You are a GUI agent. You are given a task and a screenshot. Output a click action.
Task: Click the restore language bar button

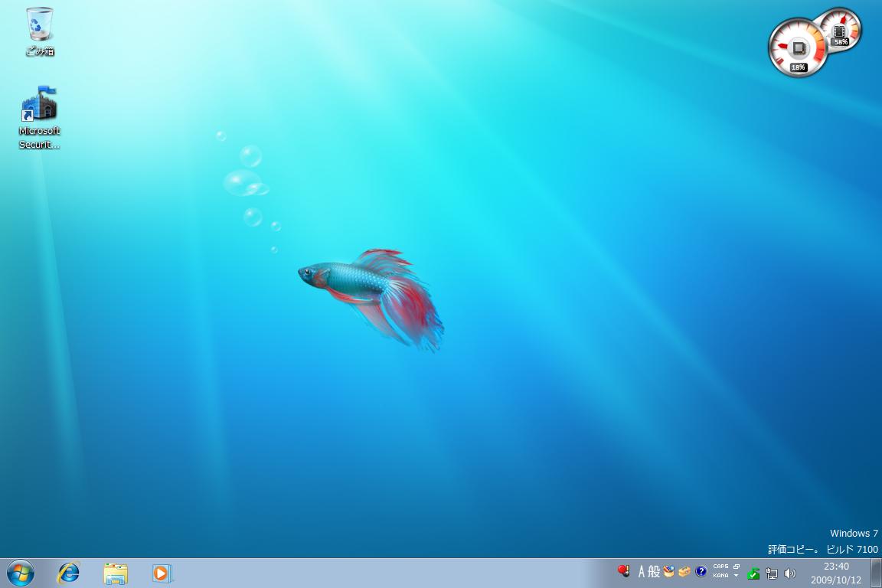(x=736, y=567)
